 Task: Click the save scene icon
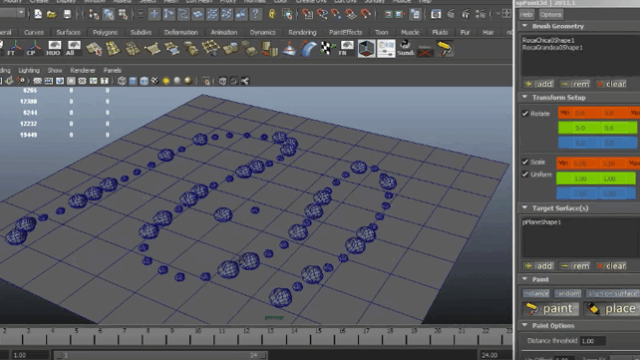coord(67,14)
